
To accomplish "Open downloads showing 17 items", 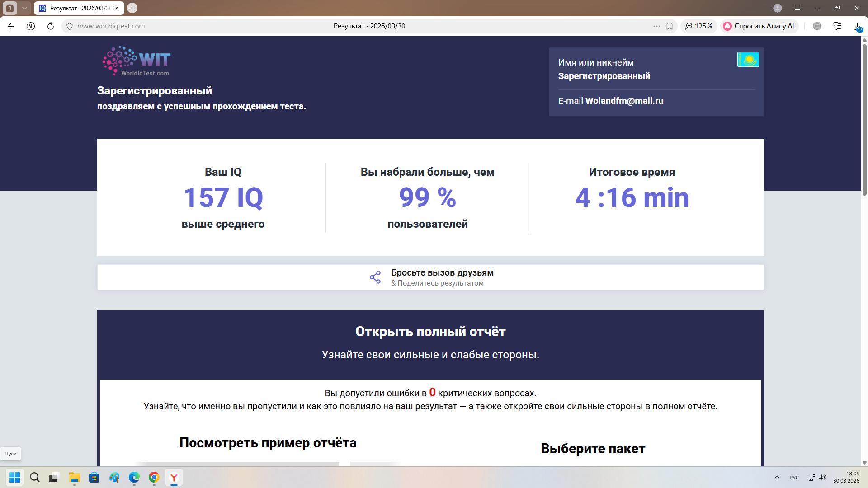I will coord(858,26).
